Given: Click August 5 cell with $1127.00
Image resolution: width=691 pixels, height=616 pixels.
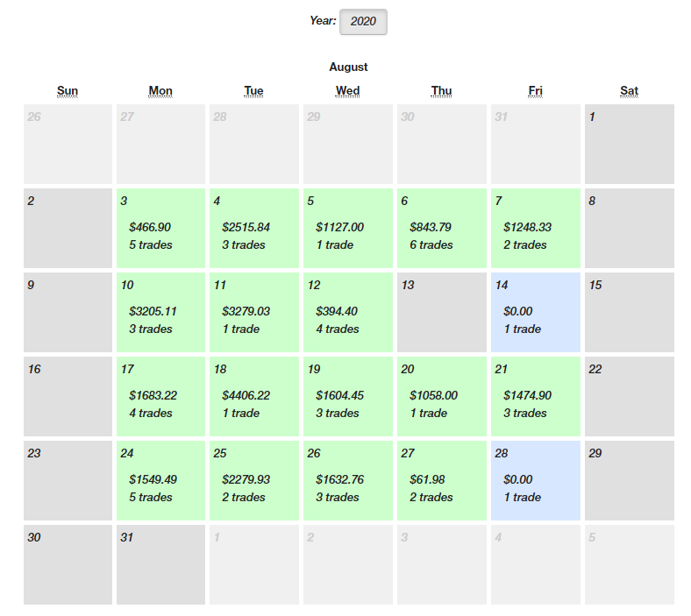Looking at the screenshot, I should 347,228.
